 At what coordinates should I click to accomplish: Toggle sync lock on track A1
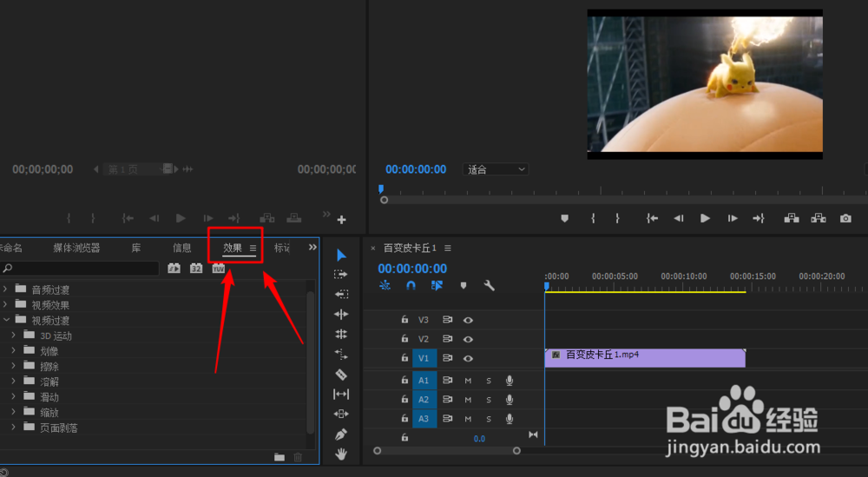(x=447, y=381)
